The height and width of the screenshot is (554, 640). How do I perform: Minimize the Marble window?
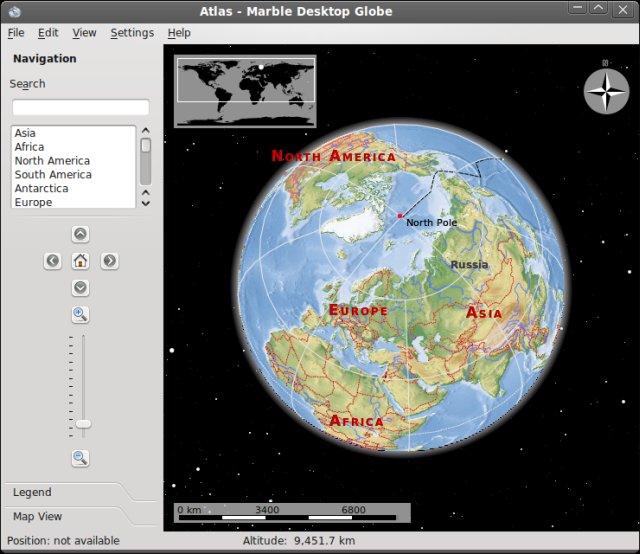pos(578,8)
